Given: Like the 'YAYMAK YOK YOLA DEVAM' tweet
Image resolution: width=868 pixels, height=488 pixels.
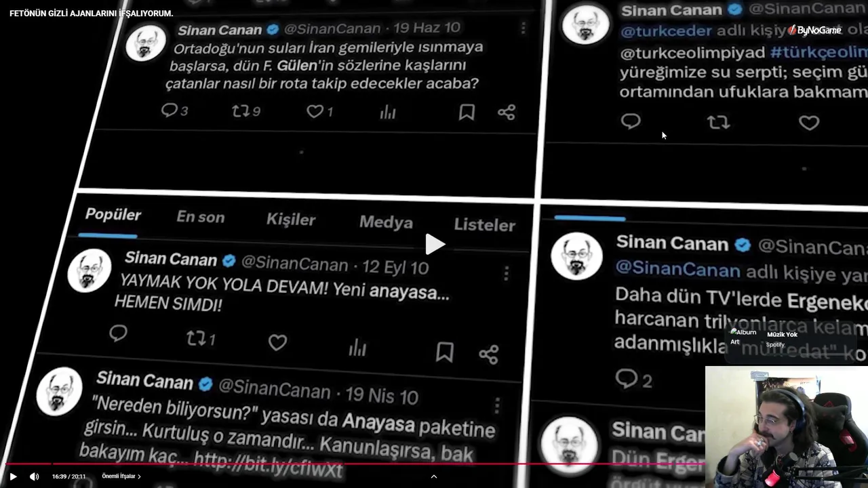Looking at the screenshot, I should [x=277, y=342].
